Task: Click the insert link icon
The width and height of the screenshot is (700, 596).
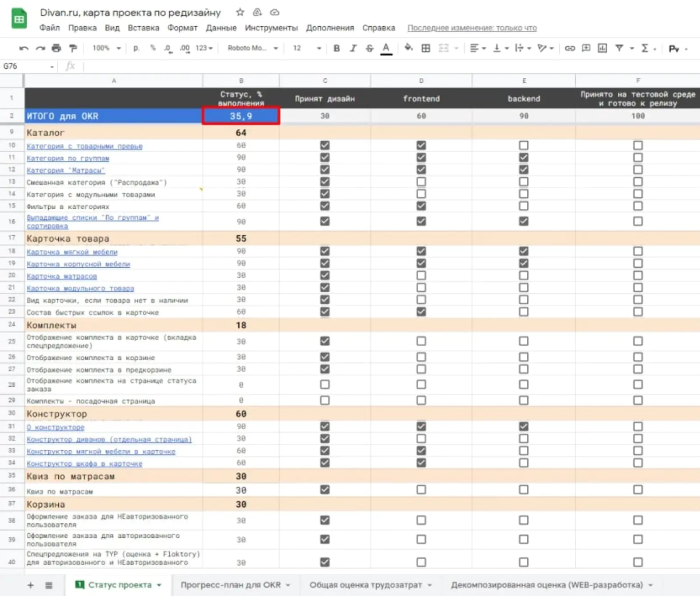Action: [x=570, y=48]
